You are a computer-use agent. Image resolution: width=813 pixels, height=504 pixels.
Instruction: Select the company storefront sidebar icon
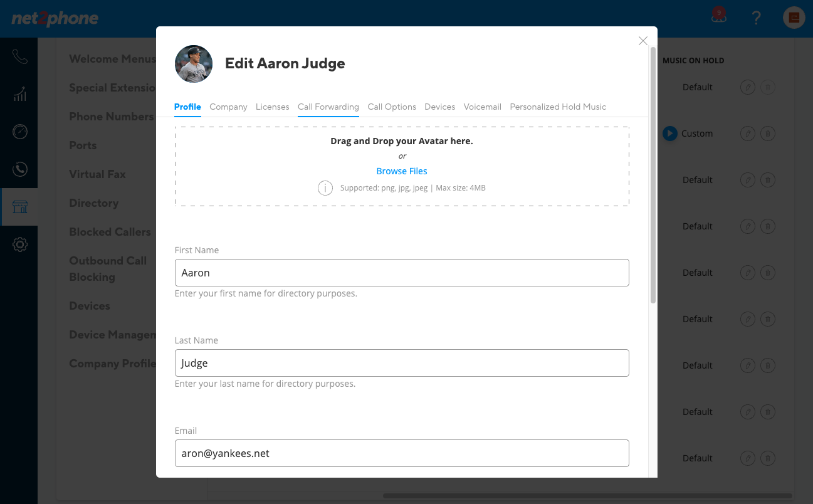(19, 207)
